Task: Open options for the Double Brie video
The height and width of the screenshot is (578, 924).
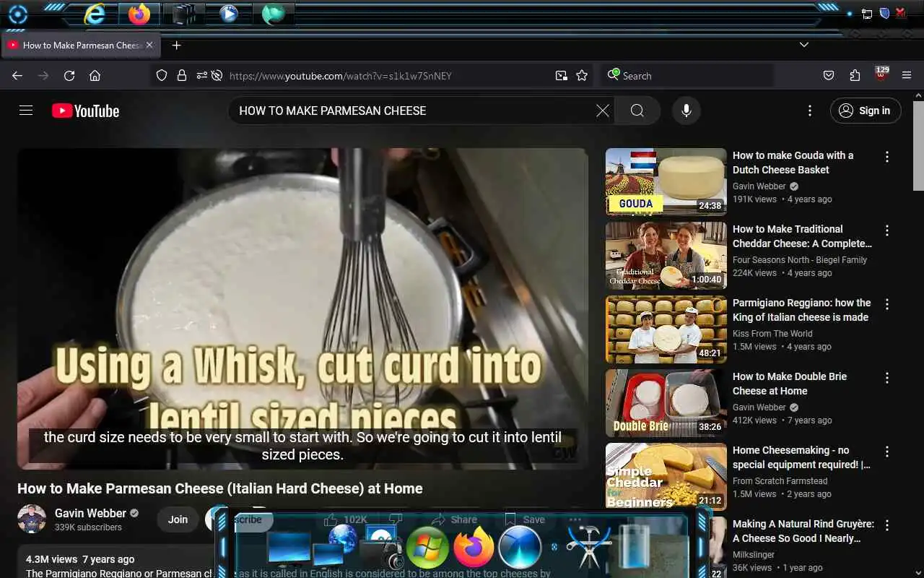Action: 887,378
